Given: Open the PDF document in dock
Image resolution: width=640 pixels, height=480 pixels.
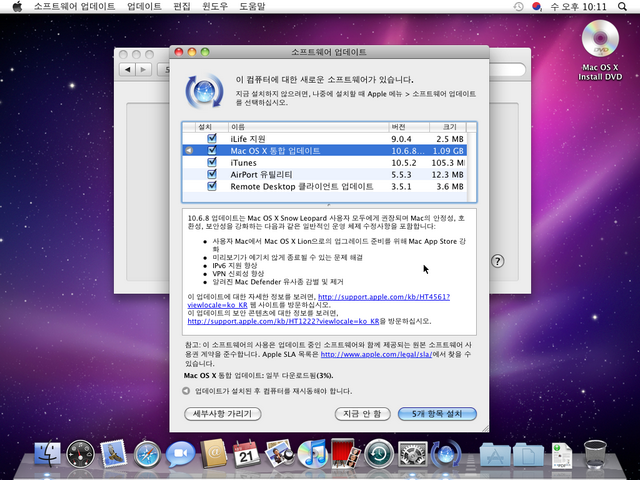Looking at the screenshot, I should pyautogui.click(x=562, y=455).
